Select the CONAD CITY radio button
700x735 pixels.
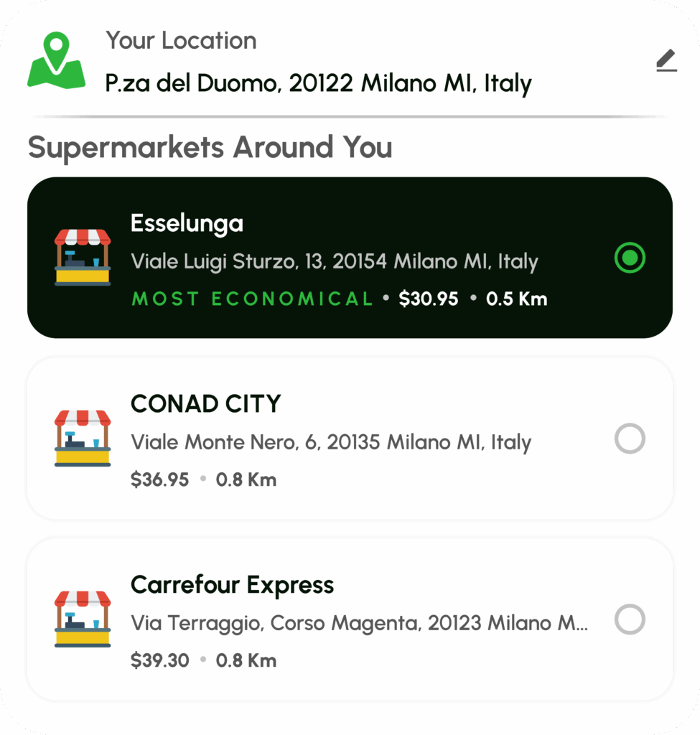click(x=630, y=439)
